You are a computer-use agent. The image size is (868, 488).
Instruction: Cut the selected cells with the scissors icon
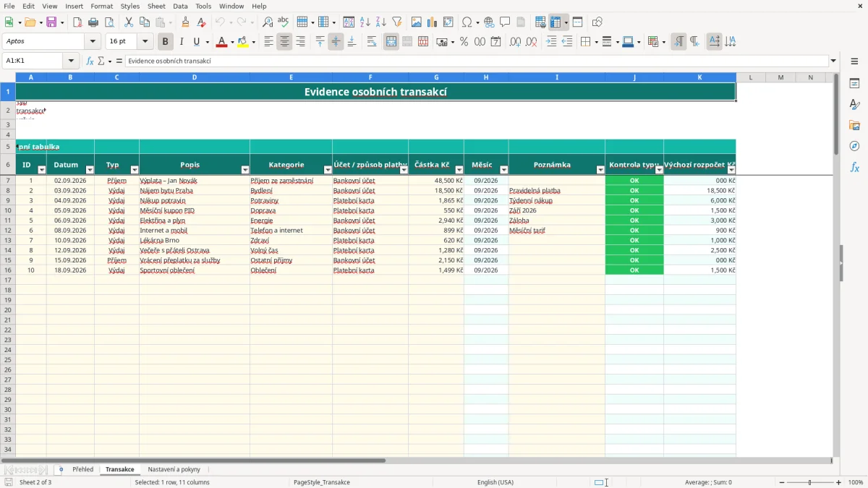[x=129, y=22]
